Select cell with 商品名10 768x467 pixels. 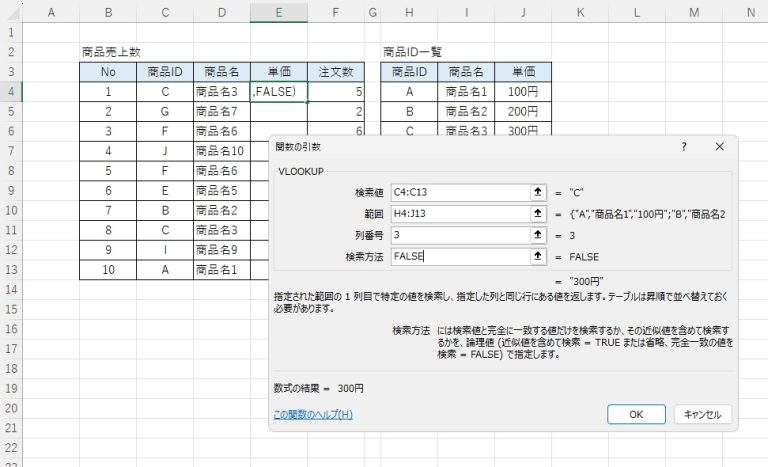click(x=222, y=150)
